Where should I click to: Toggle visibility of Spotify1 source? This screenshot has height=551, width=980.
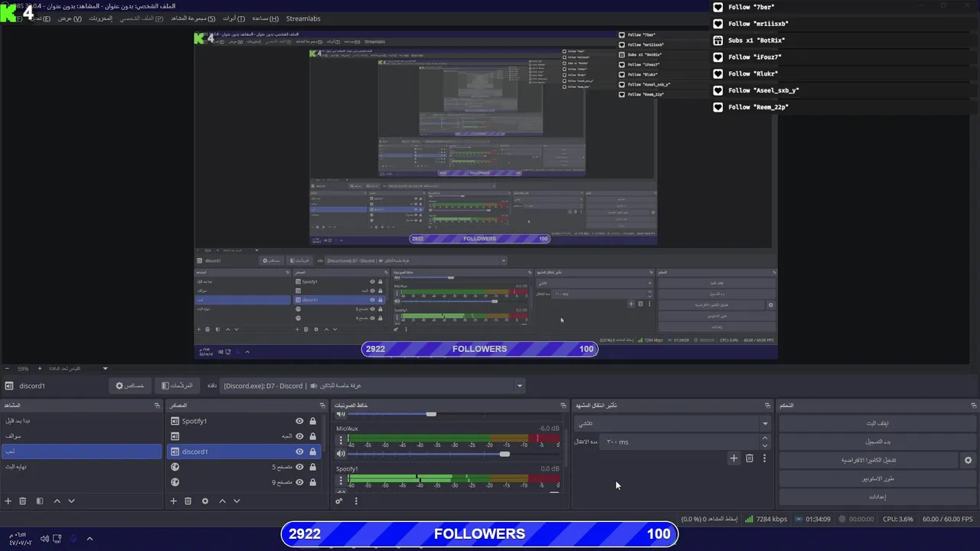[x=299, y=421]
